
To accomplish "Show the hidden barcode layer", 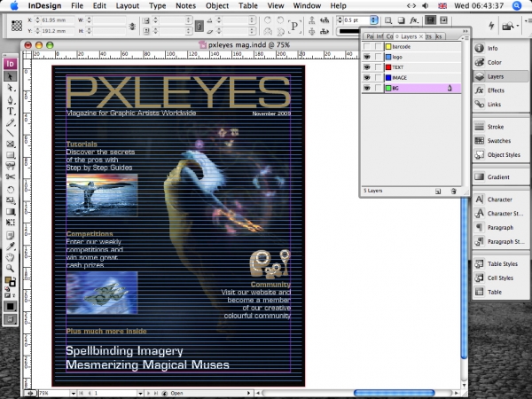I will coord(367,46).
